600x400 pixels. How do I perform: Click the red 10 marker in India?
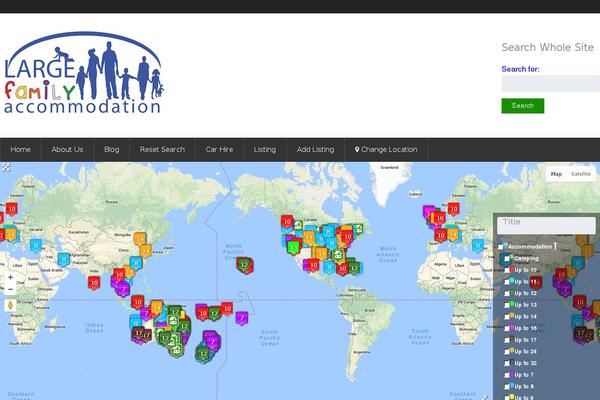click(94, 283)
